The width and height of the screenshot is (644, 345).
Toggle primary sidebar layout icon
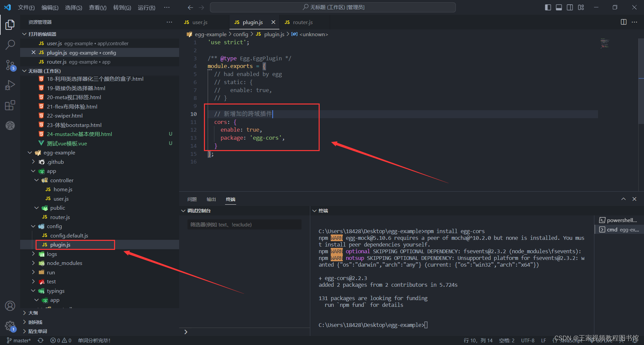click(x=548, y=7)
